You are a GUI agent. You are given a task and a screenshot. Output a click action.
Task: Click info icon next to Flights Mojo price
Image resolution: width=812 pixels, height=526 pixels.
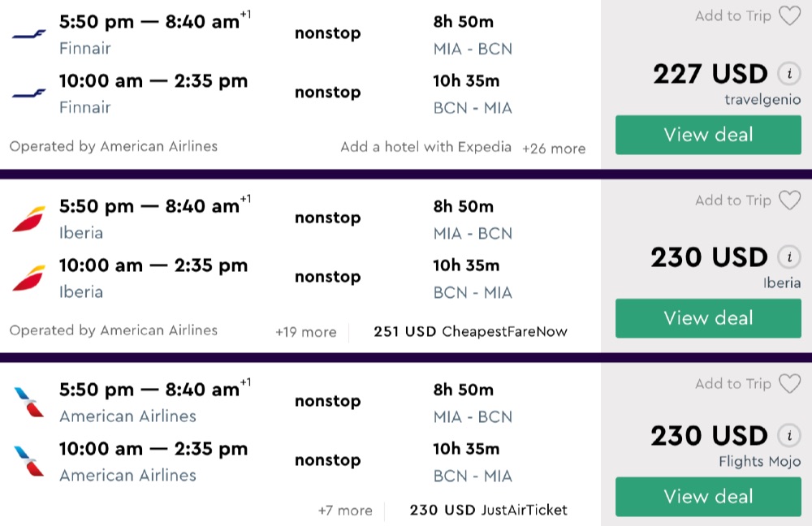[x=788, y=436]
